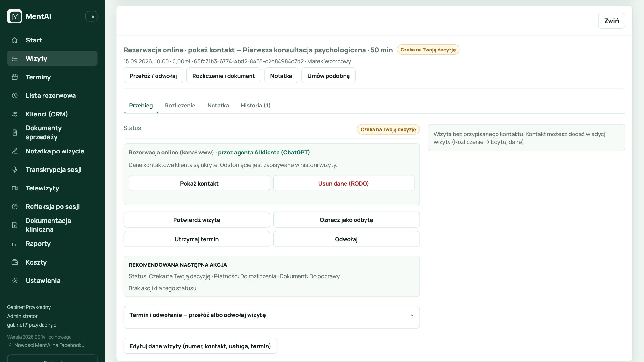Click the Status row 'Czeka na Twoją decyzję' badge

(388, 129)
